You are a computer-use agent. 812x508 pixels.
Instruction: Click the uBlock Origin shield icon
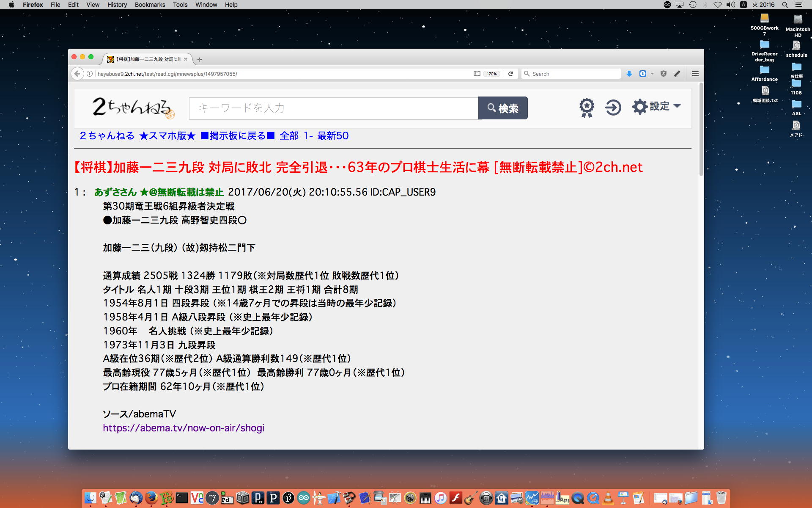664,74
